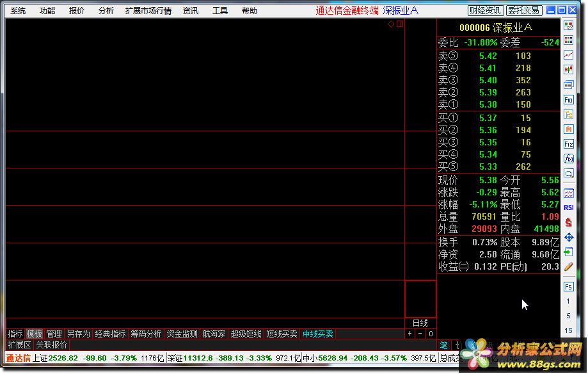
Task: Open the multi-window report icon
Action: [569, 85]
